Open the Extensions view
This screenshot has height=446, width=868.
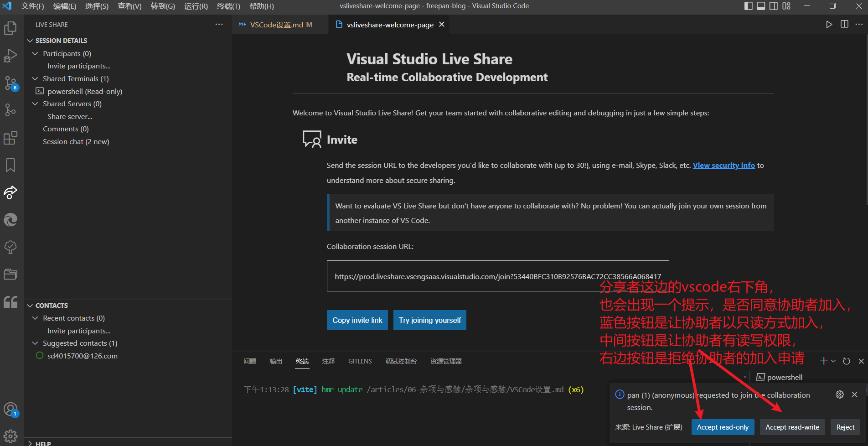pos(10,138)
